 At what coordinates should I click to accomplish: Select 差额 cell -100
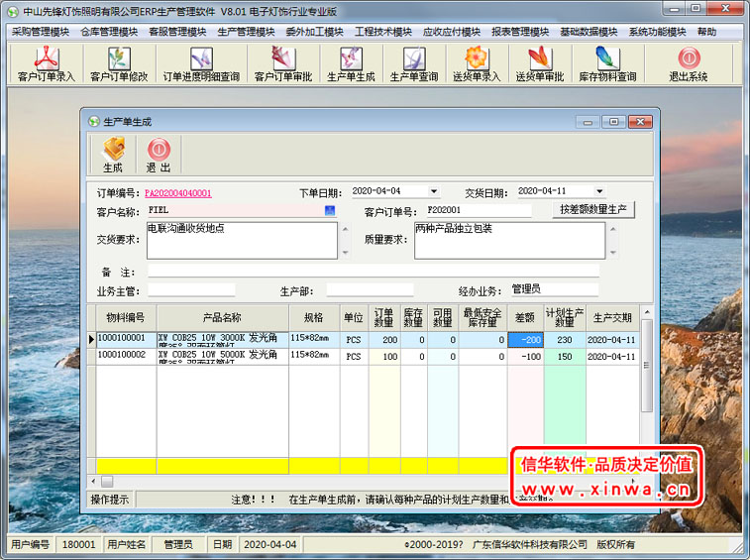click(525, 357)
